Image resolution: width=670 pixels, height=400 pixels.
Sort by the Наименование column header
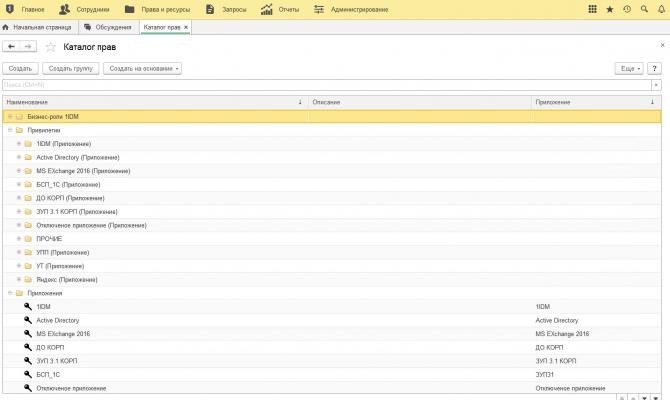[x=155, y=102]
